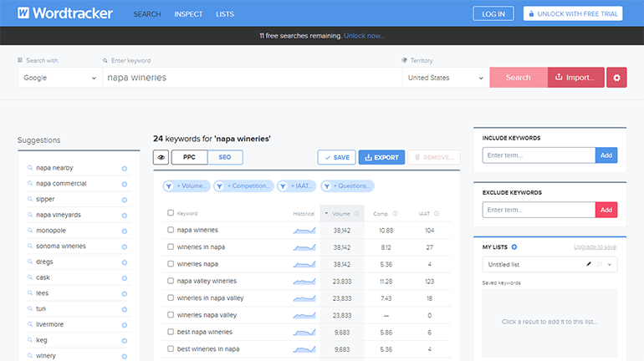
Task: Open the Google search engine dropdown
Action: point(59,78)
